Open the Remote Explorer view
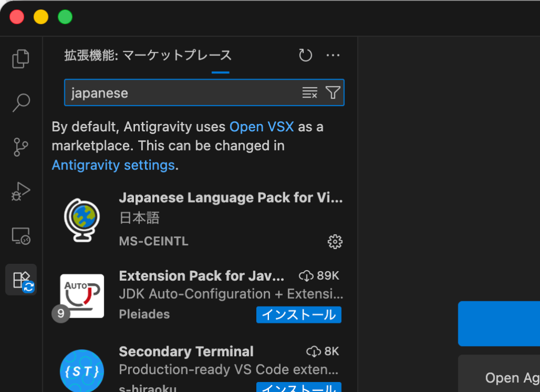 [21, 236]
